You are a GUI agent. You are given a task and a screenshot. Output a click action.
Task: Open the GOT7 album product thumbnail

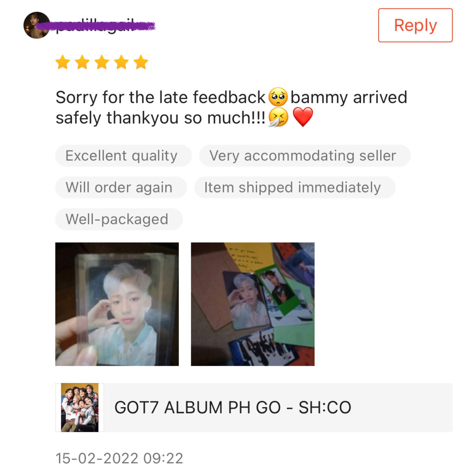(80, 407)
